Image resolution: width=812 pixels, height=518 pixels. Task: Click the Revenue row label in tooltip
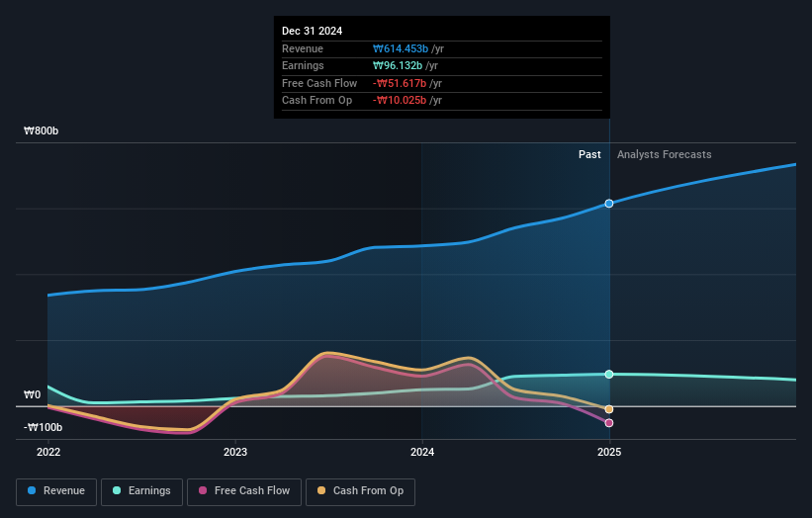coord(303,48)
